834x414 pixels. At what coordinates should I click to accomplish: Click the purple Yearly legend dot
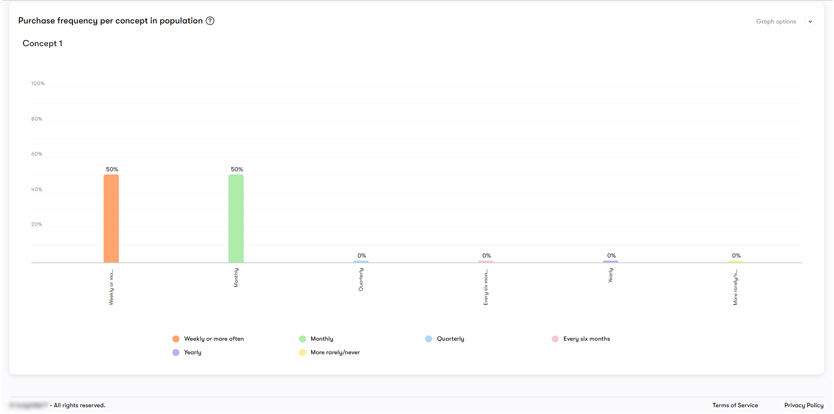click(177, 353)
